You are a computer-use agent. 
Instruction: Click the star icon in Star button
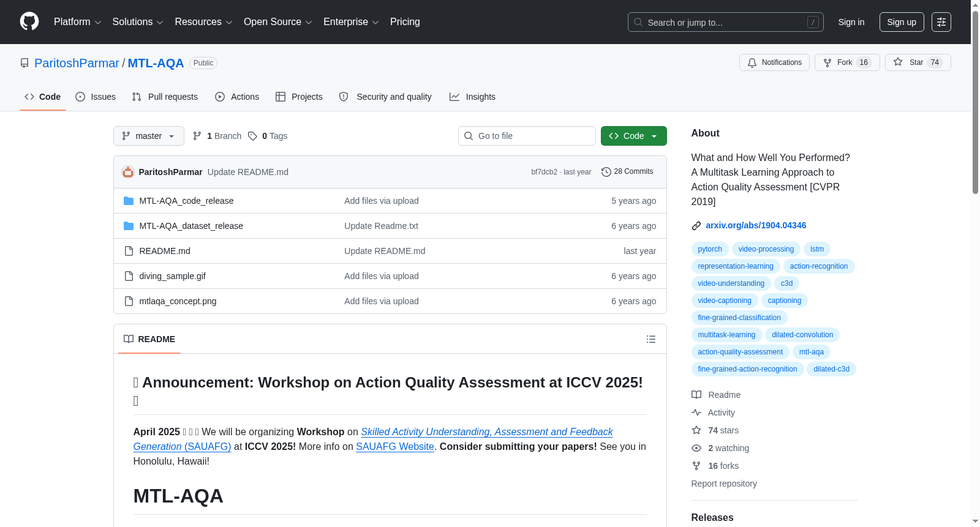tap(898, 62)
